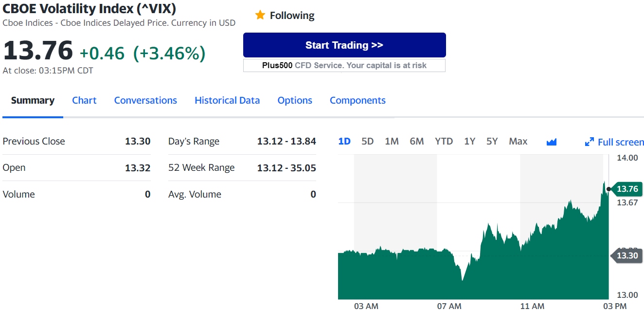The width and height of the screenshot is (644, 310).
Task: Click the Full screen link text
Action: tap(621, 142)
